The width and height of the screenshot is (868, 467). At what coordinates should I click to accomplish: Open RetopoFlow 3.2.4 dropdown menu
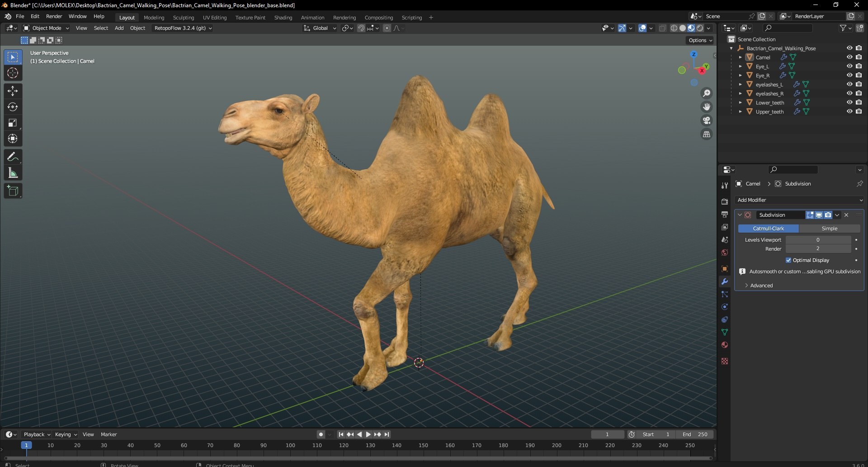183,28
